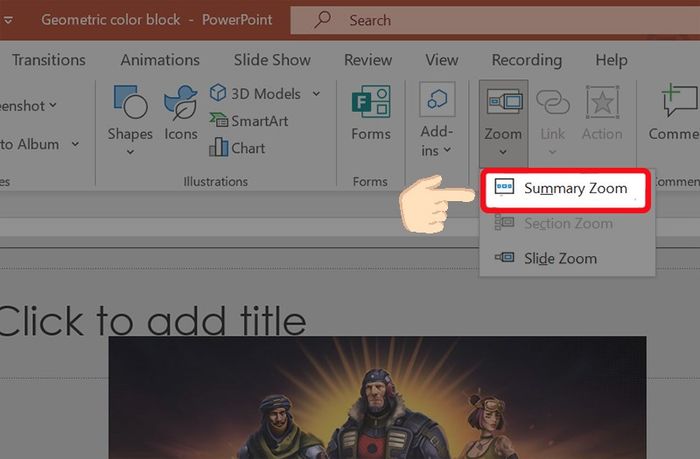Screen dimensions: 700x459
Task: Click the Zoom ribbon button icon
Action: 504,101
